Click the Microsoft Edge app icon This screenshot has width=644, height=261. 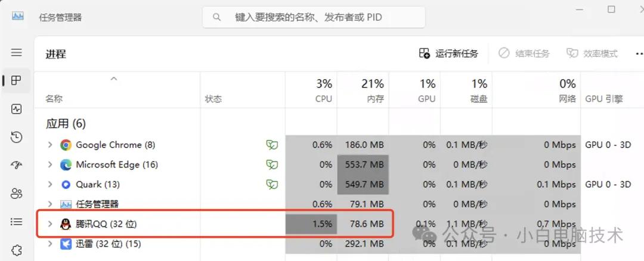pyautogui.click(x=66, y=164)
